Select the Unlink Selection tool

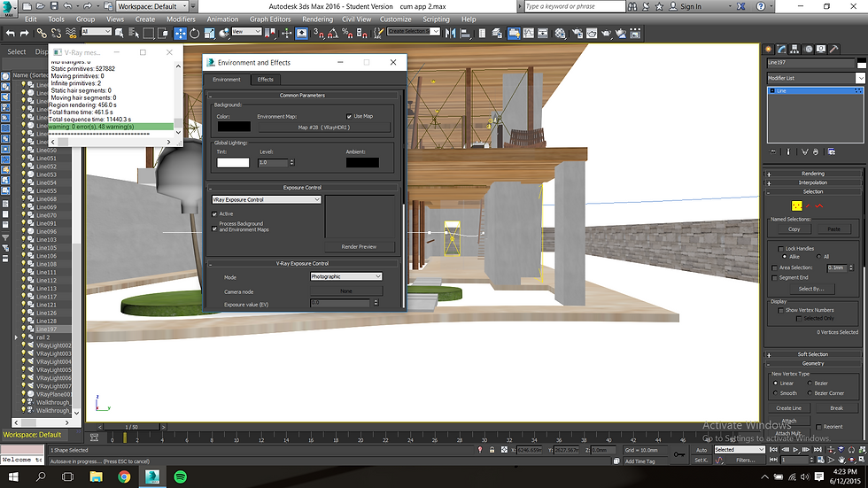click(x=56, y=33)
